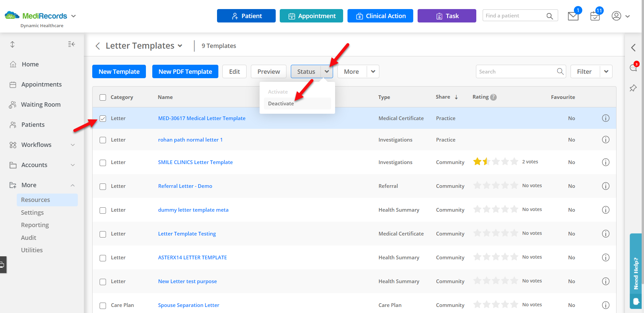Check the ASTERX14 LETTER TEMPLATE row
This screenshot has width=644, height=313.
pos(103,258)
